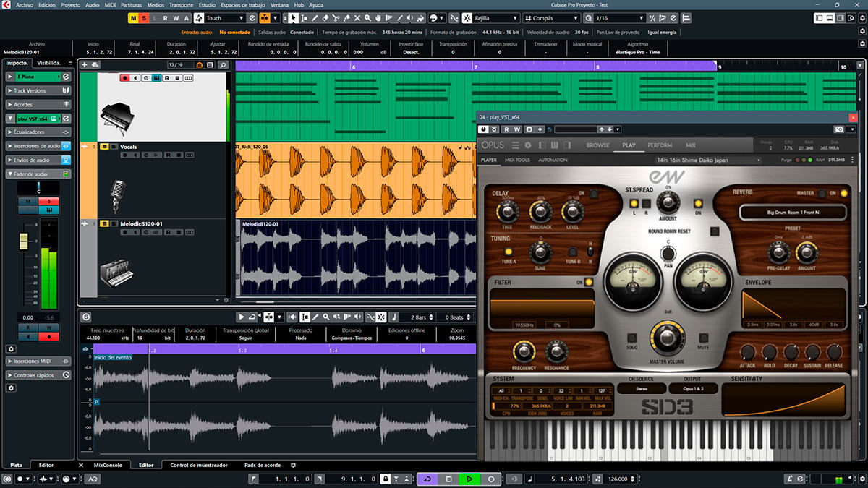The height and width of the screenshot is (488, 868).
Task: Open the Compás grid type dropdown
Action: (553, 18)
